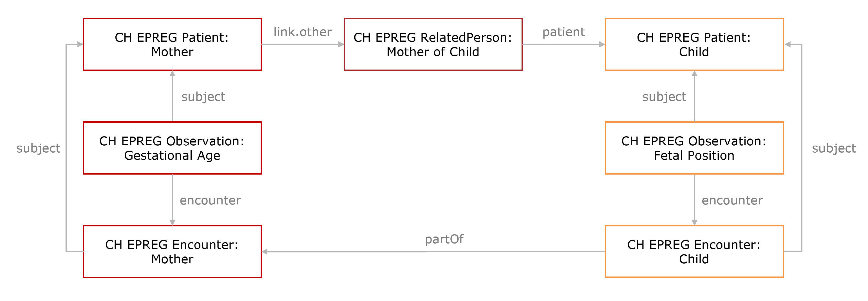Screen dimensions: 868x301
Task: Click the Observation: Fetal Position box
Action: pos(694,148)
